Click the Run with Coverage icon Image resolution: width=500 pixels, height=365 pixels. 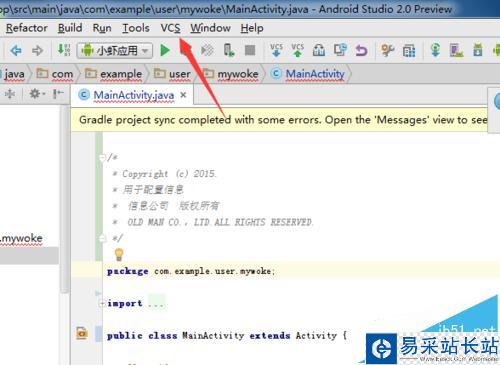207,50
